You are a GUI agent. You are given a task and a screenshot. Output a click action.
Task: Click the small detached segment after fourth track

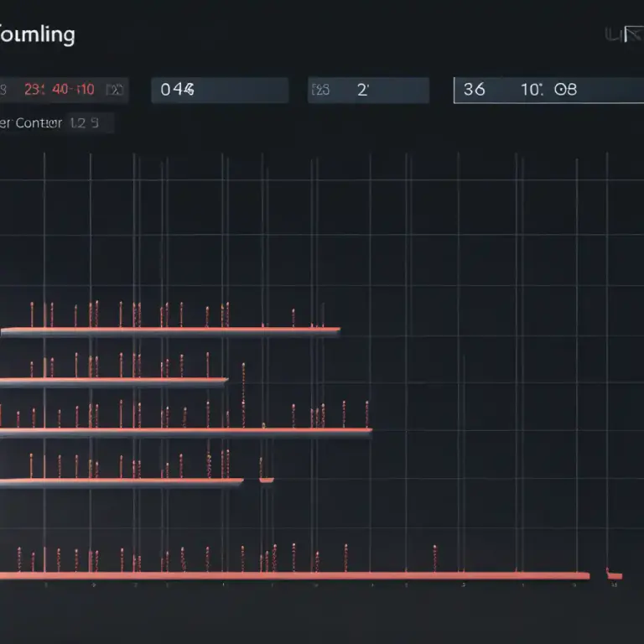[267, 480]
